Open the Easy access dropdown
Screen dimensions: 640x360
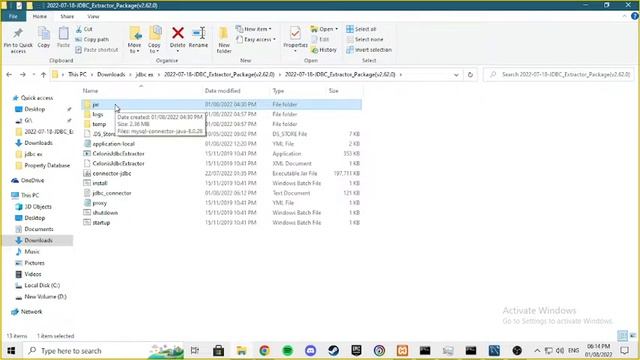click(256, 39)
